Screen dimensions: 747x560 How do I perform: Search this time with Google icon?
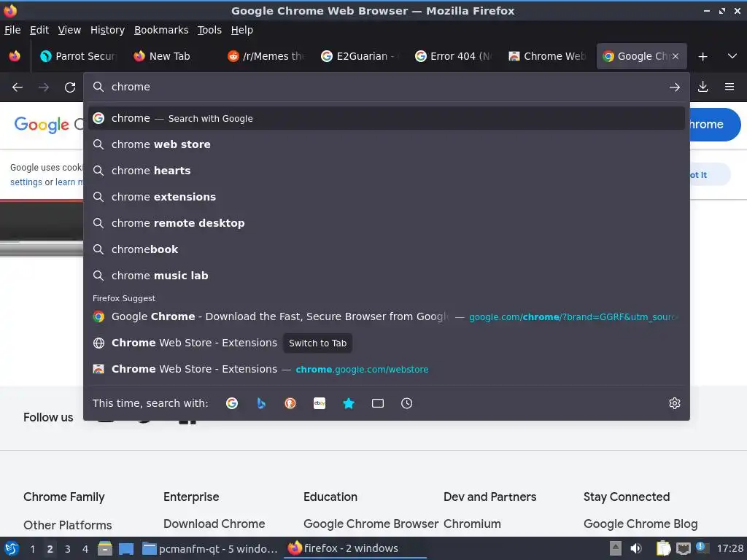(x=232, y=403)
